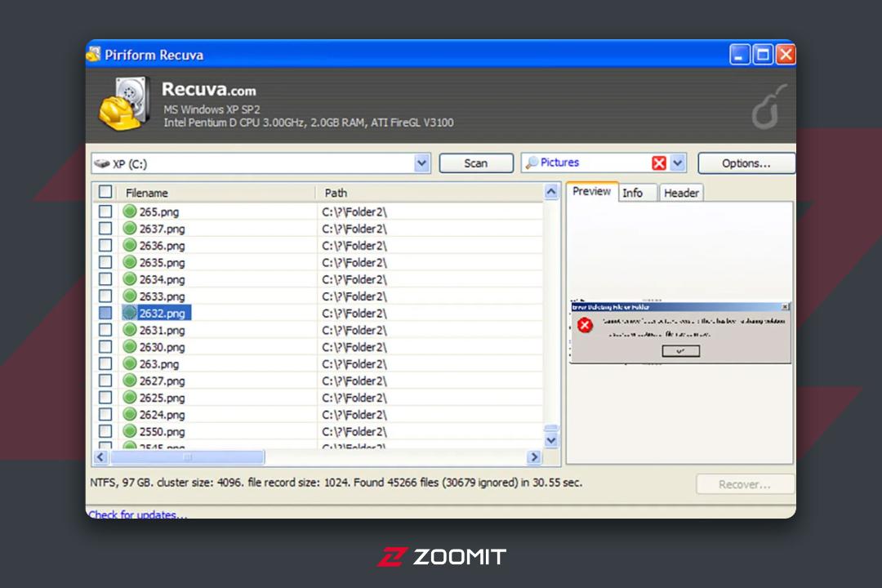Click green status dot for 2636.png
The image size is (882, 588).
(130, 245)
